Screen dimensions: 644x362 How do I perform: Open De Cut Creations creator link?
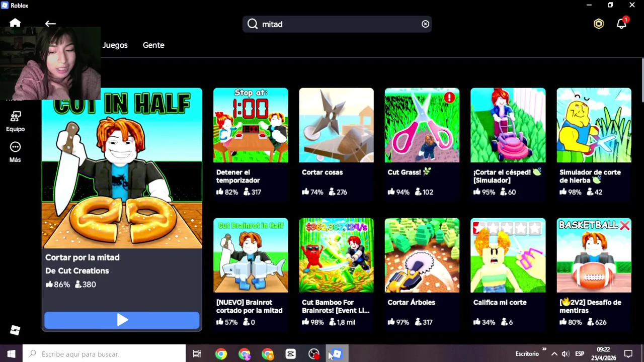coord(77,270)
